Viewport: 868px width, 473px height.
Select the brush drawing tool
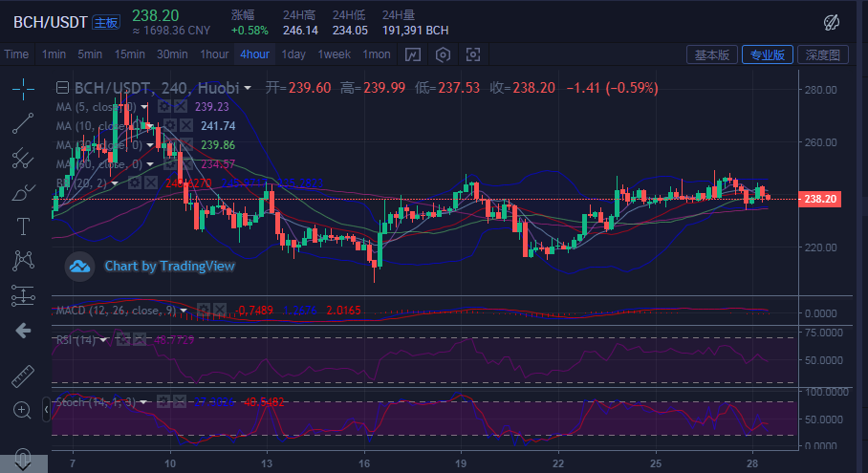[x=23, y=193]
